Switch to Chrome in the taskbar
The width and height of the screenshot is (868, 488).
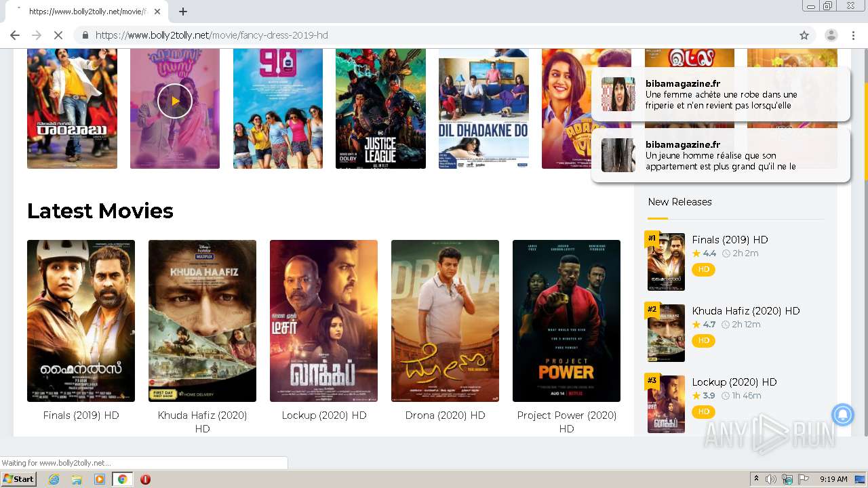[x=122, y=479]
